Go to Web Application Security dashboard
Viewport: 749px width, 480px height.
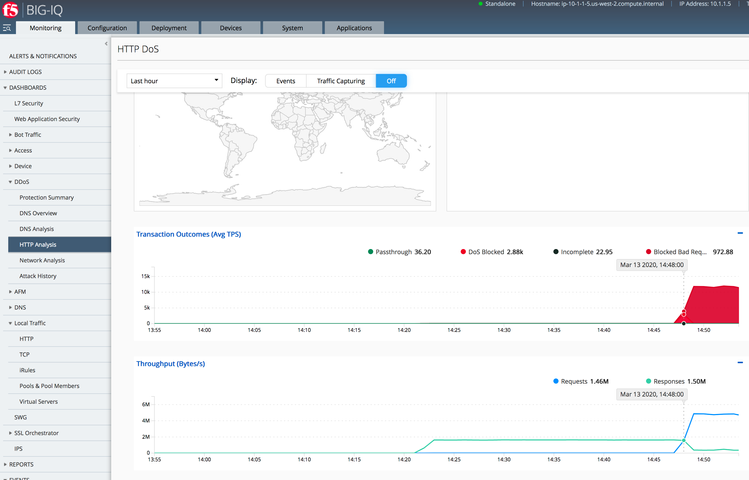[47, 119]
